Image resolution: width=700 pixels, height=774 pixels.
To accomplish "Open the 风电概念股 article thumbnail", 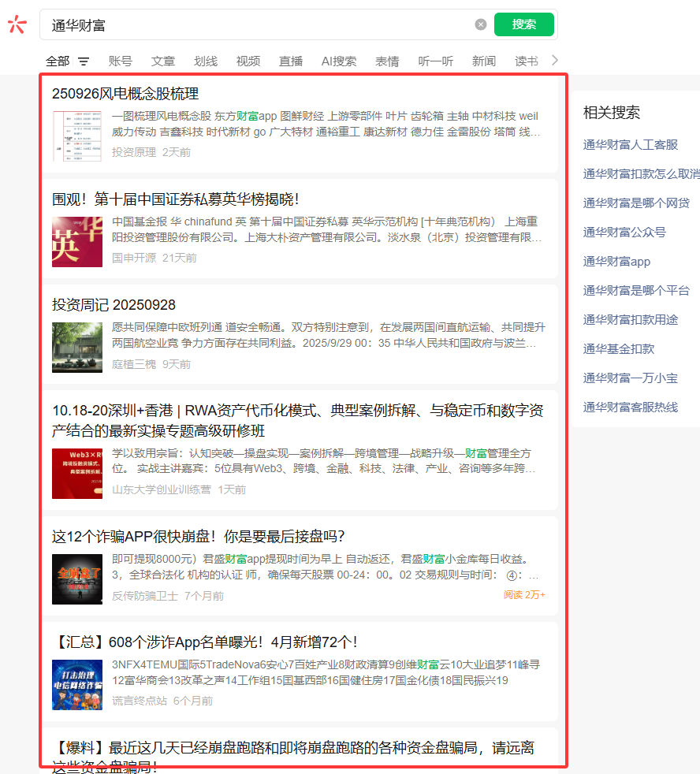I will [77, 136].
